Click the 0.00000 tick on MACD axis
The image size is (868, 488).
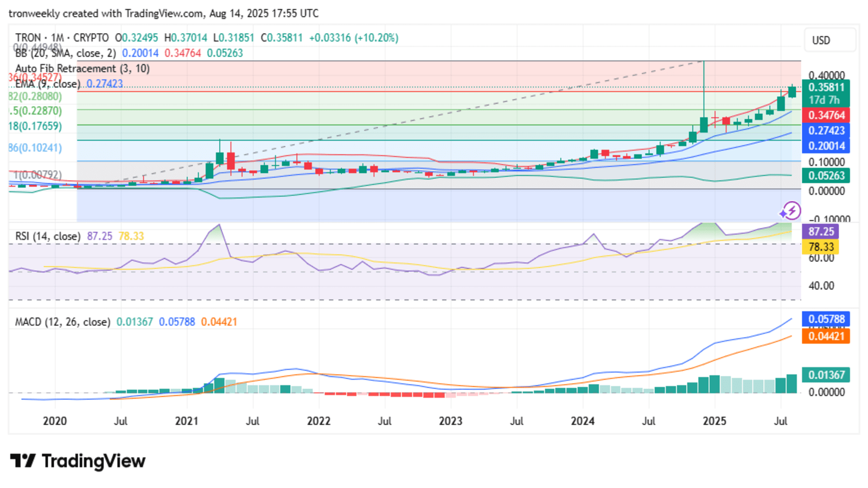click(826, 392)
